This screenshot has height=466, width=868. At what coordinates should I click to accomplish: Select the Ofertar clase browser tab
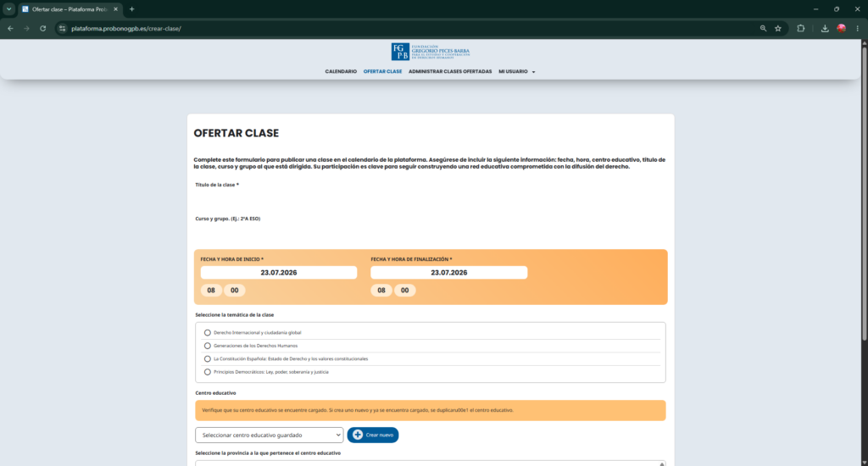(x=70, y=9)
